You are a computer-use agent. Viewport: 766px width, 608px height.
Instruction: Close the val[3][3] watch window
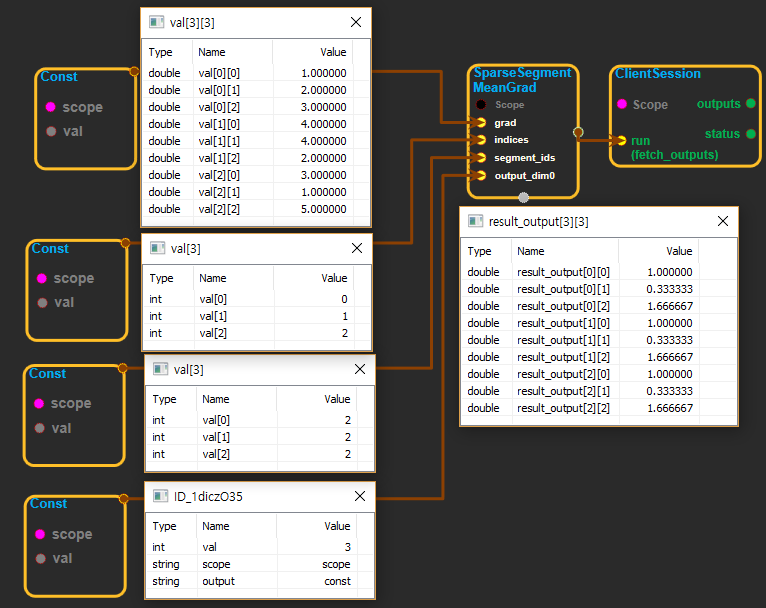click(355, 22)
